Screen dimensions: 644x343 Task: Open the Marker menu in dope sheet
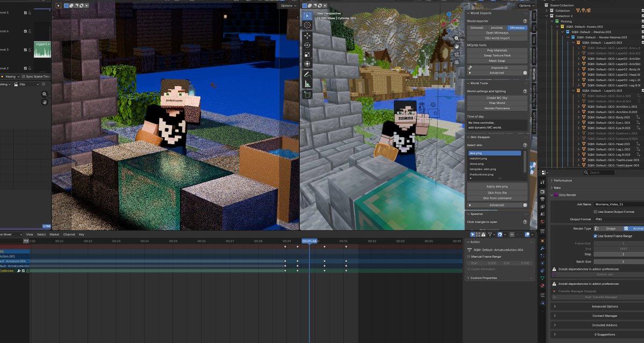click(x=54, y=234)
